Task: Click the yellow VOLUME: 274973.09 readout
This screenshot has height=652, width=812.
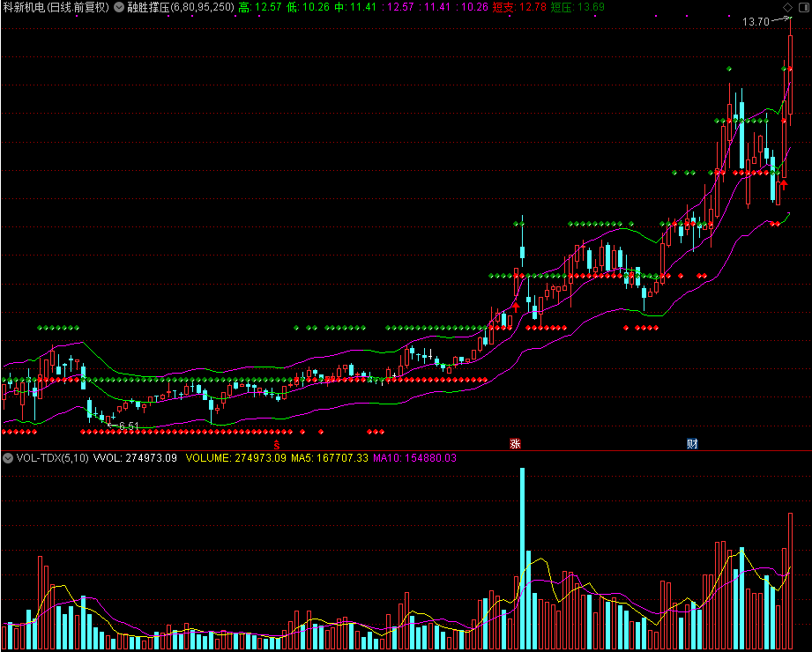Action: pos(235,458)
